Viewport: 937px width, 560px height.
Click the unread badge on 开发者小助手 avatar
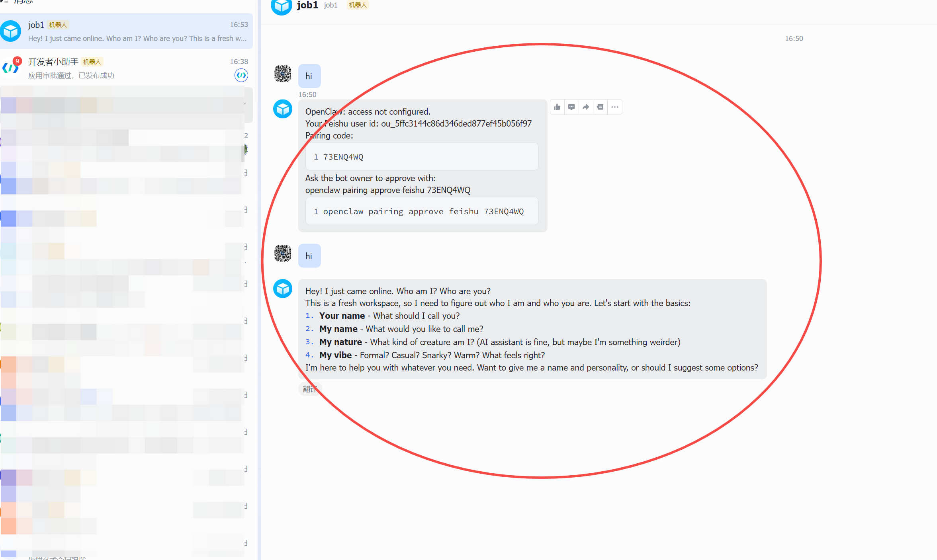(x=17, y=61)
